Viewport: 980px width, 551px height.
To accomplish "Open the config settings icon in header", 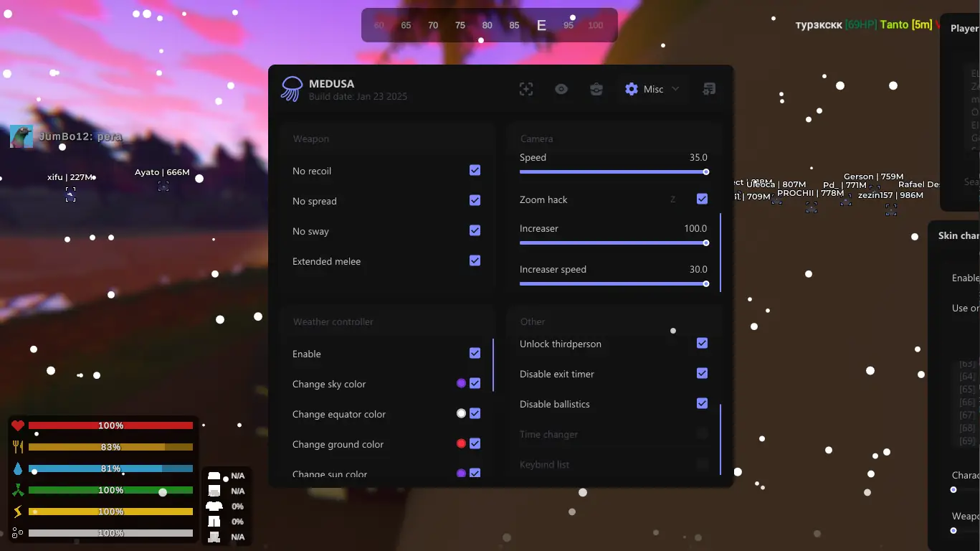I will pos(709,89).
